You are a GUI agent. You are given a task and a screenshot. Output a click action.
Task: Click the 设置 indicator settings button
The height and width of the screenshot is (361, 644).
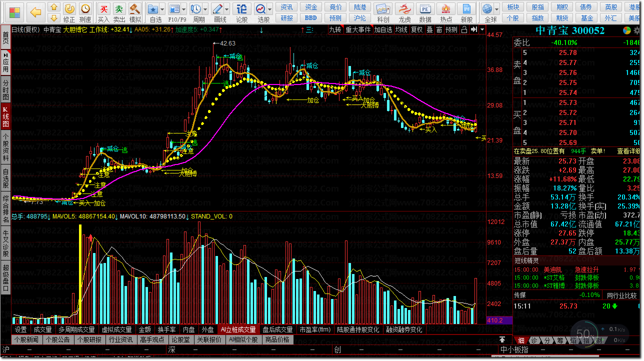(20, 329)
